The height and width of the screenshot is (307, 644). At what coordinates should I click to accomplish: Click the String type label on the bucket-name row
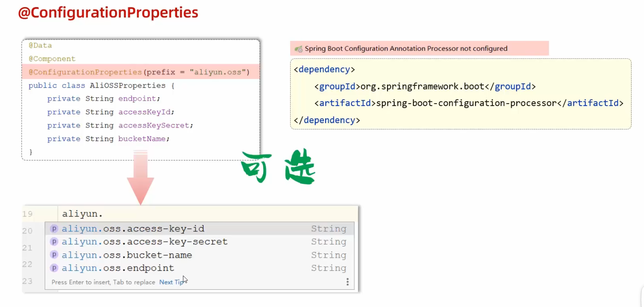pos(328,255)
